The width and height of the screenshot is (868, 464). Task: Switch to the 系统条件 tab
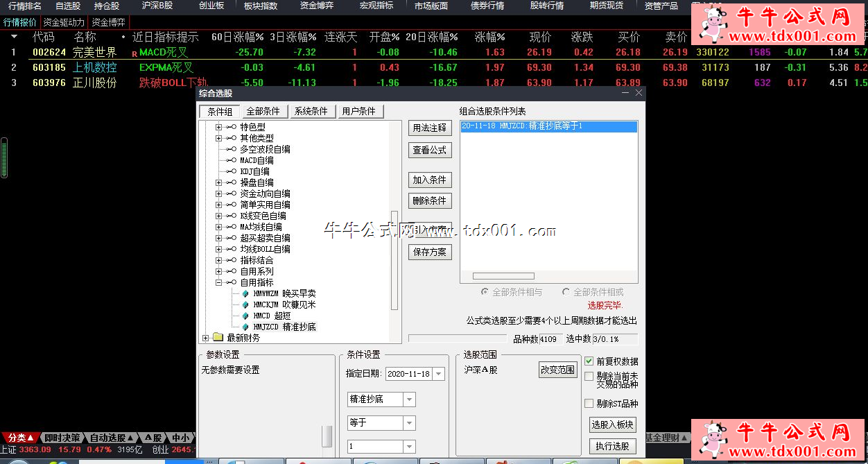[311, 112]
